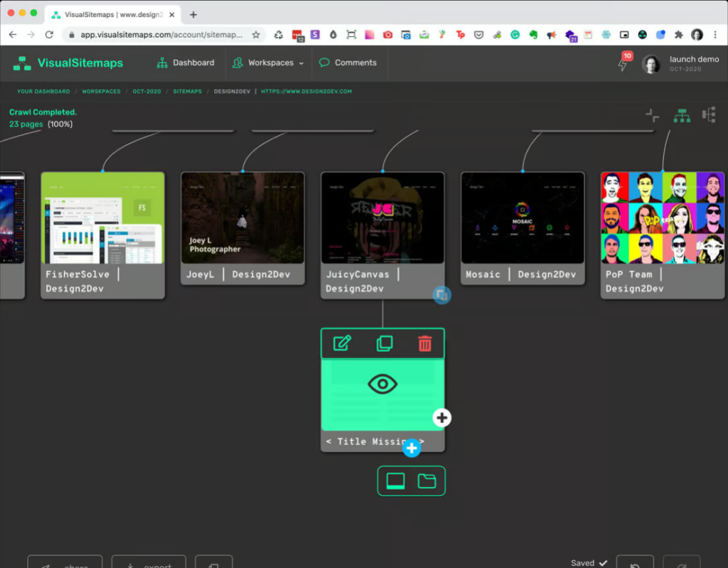Select the Mosaic page thumbnail

[523, 218]
